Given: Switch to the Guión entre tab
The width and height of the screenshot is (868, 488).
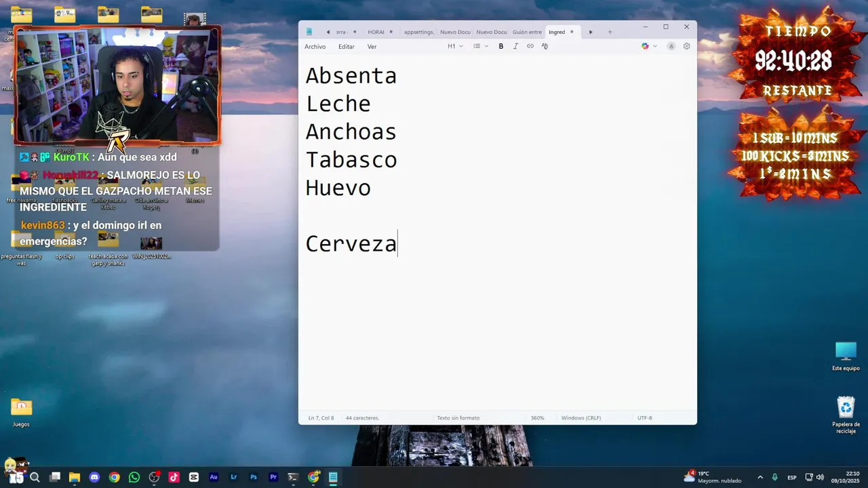Looking at the screenshot, I should (x=527, y=32).
